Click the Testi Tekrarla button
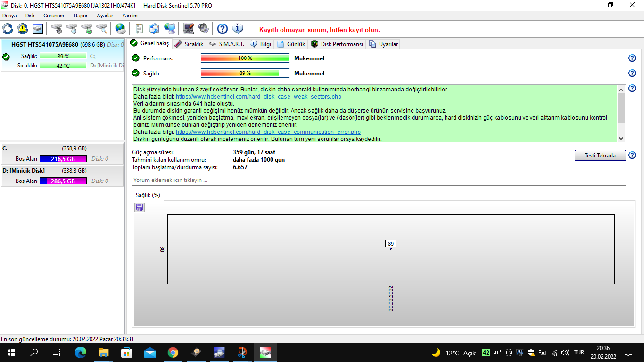This screenshot has height=362, width=644. [600, 155]
